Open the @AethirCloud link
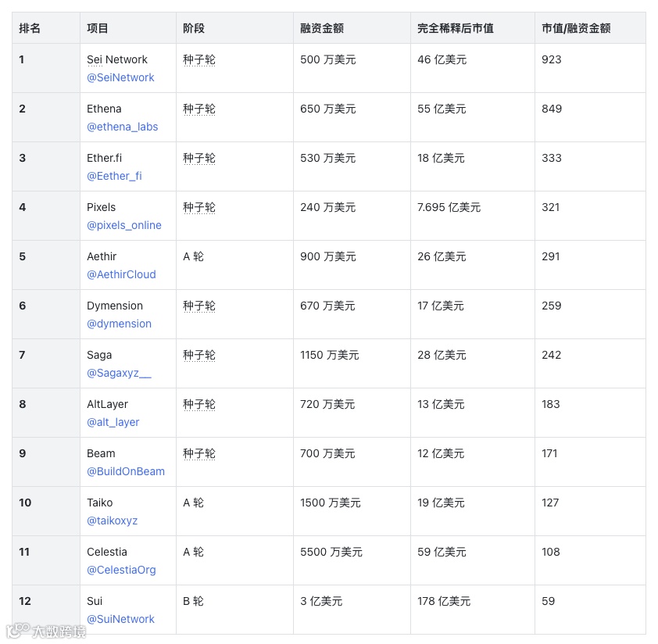Screen dimensions: 658x644 121,274
